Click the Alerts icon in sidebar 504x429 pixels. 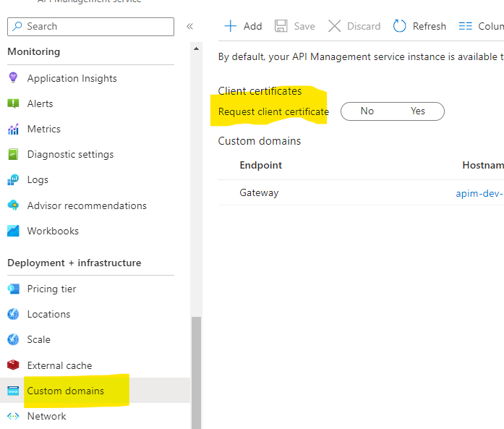pyautogui.click(x=13, y=103)
